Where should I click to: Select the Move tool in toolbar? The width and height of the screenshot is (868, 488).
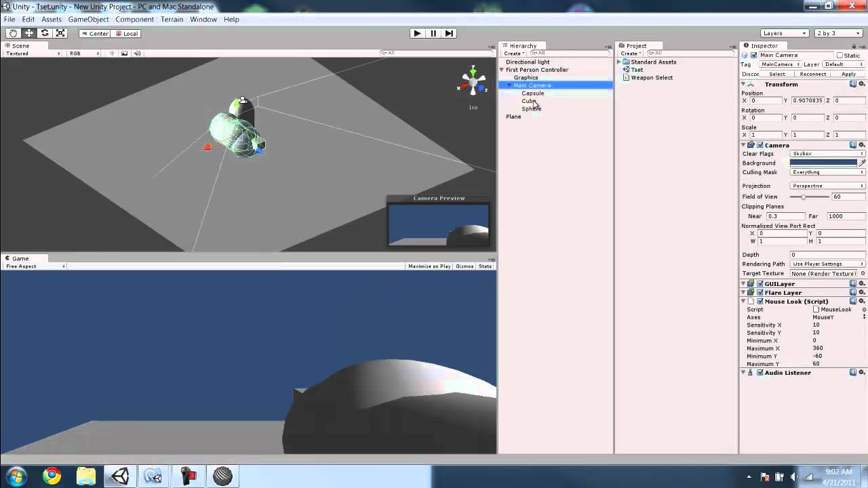(29, 33)
